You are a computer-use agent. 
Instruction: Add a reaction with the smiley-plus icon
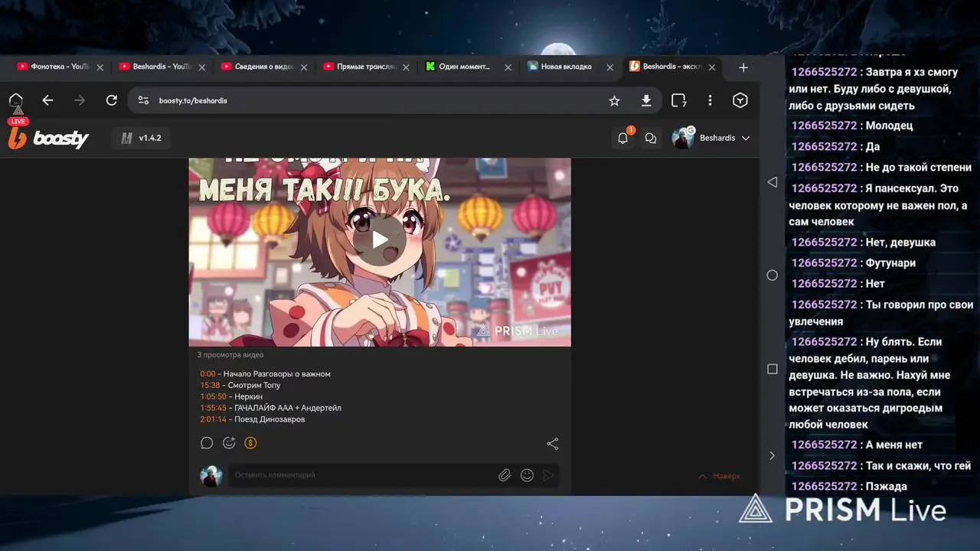(x=229, y=443)
